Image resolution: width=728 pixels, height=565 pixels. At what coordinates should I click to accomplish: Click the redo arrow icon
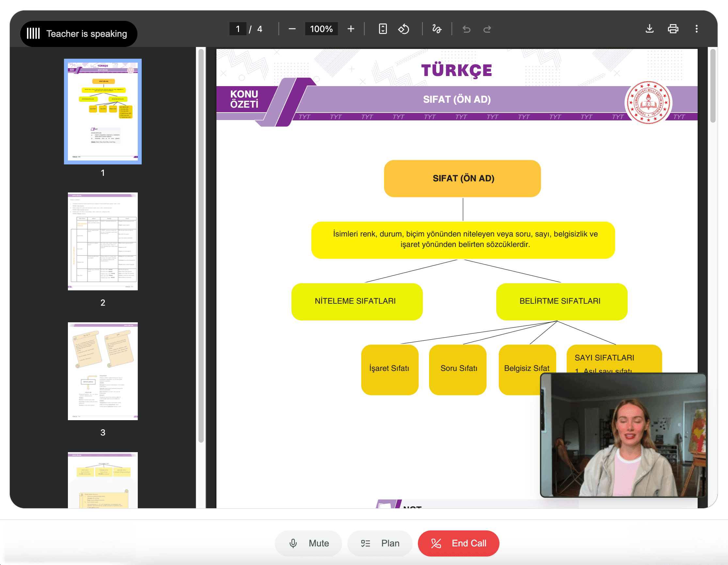pos(487,29)
